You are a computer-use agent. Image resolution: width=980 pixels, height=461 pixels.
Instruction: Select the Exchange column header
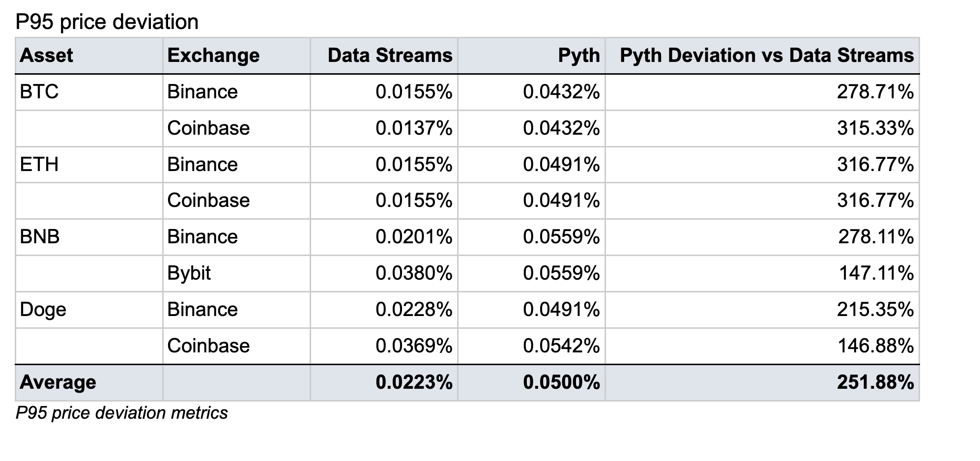213,56
